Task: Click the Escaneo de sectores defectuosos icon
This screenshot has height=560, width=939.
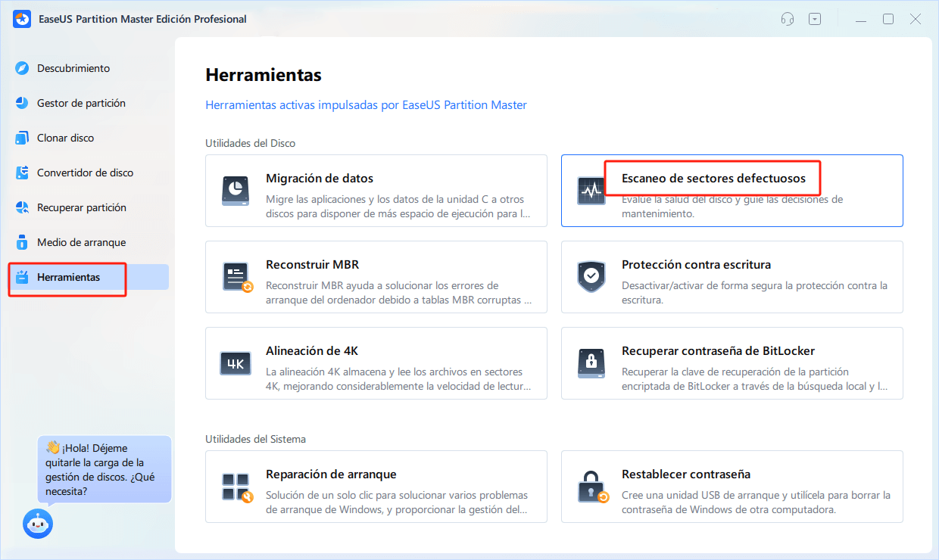Action: 591,191
